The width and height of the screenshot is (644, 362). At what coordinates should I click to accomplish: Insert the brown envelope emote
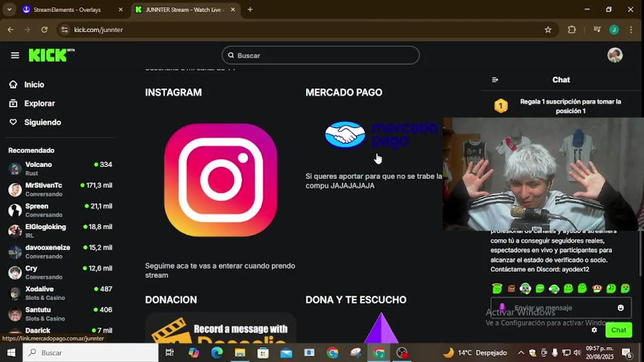tap(511, 289)
